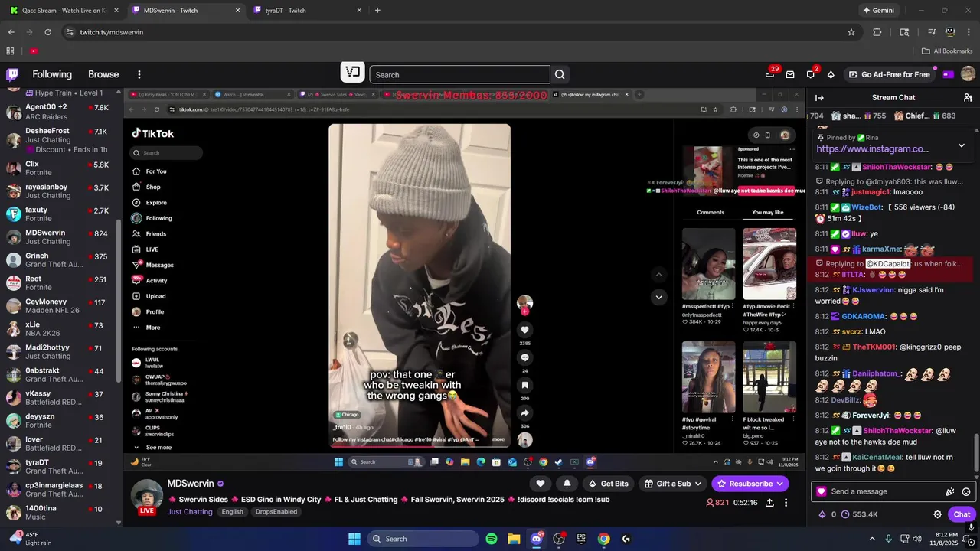Launch Spotify from the taskbar
980x551 pixels.
[492, 539]
